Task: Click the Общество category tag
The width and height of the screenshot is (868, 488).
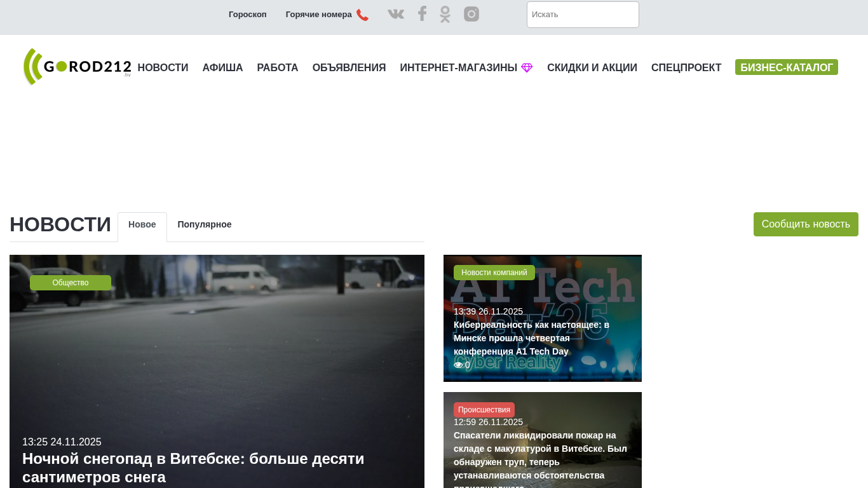Action: (71, 283)
